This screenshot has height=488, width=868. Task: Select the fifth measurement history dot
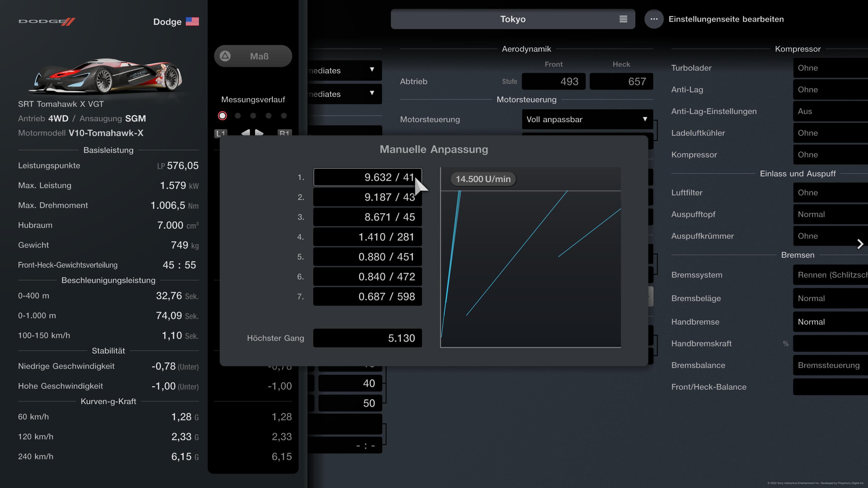tap(284, 116)
